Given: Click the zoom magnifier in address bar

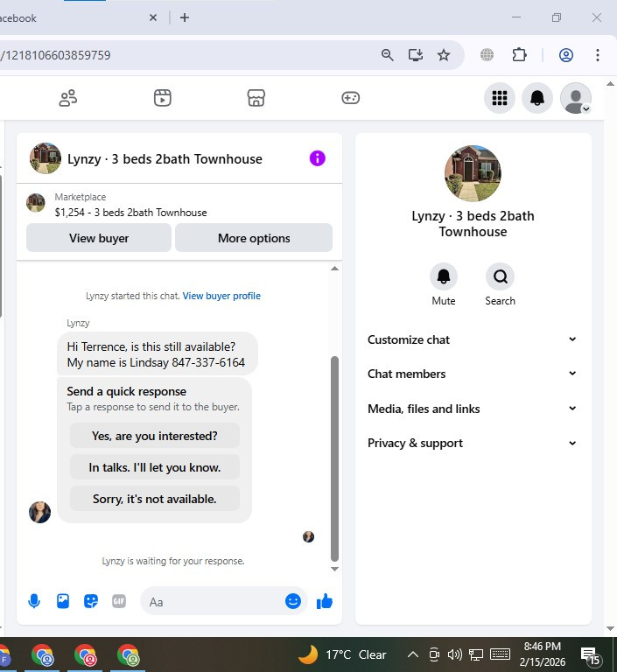Looking at the screenshot, I should click(x=387, y=55).
